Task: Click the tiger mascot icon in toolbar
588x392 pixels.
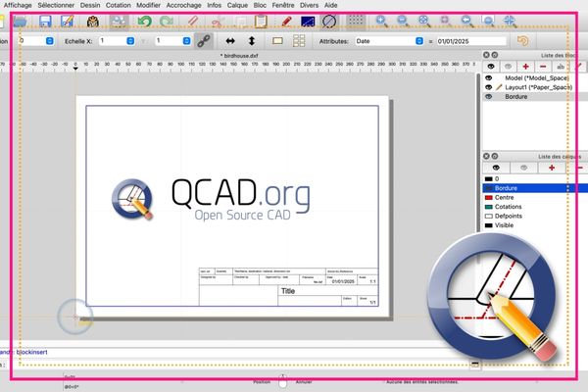Action: [93, 22]
